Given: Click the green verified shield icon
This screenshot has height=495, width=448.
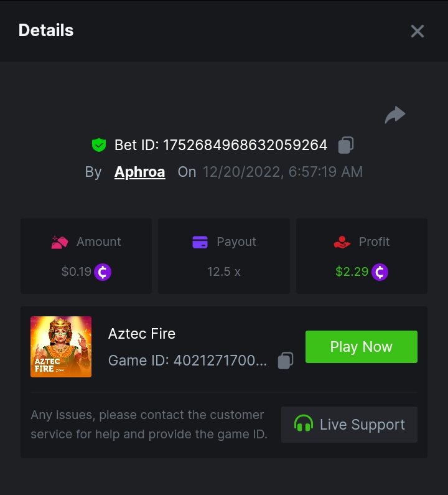Looking at the screenshot, I should (x=98, y=146).
